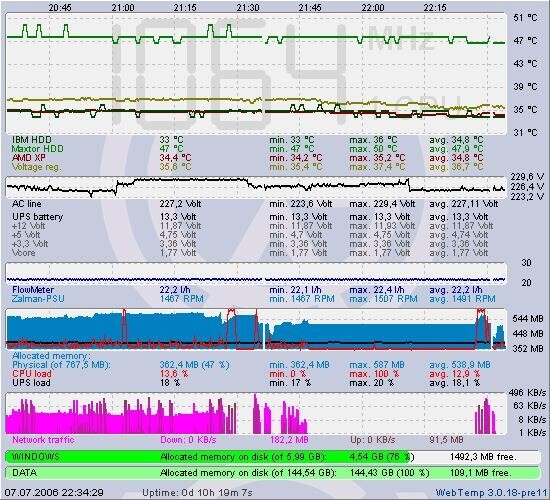Click the 22:00 time axis label
This screenshot has height=500, width=550.
pyautogui.click(x=373, y=7)
